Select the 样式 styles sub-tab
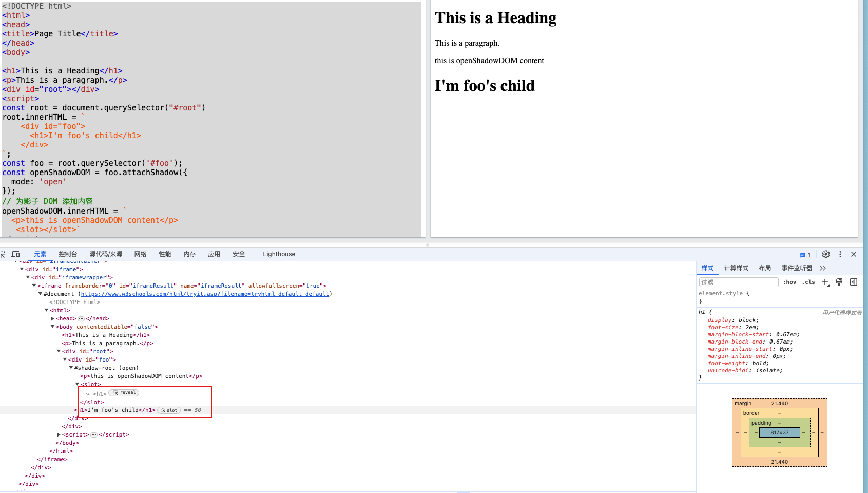 tap(708, 268)
